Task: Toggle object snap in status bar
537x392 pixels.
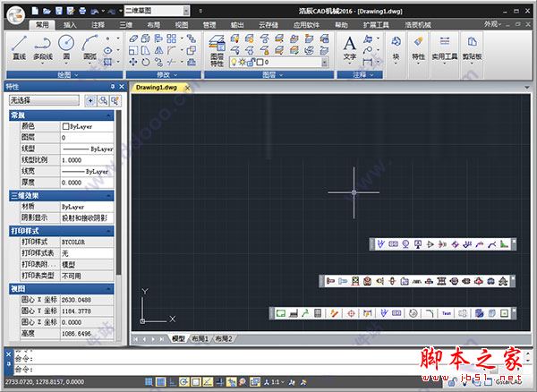Action: pyautogui.click(x=196, y=382)
